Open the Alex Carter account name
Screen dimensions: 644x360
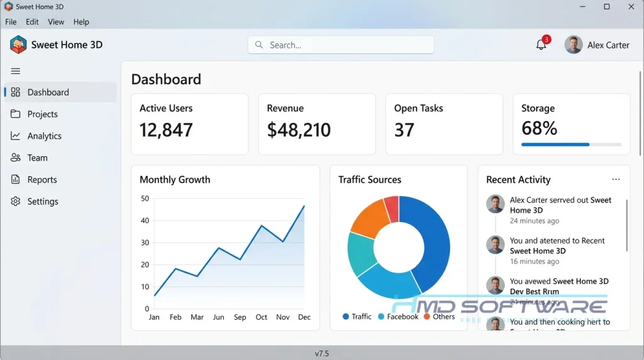click(608, 45)
